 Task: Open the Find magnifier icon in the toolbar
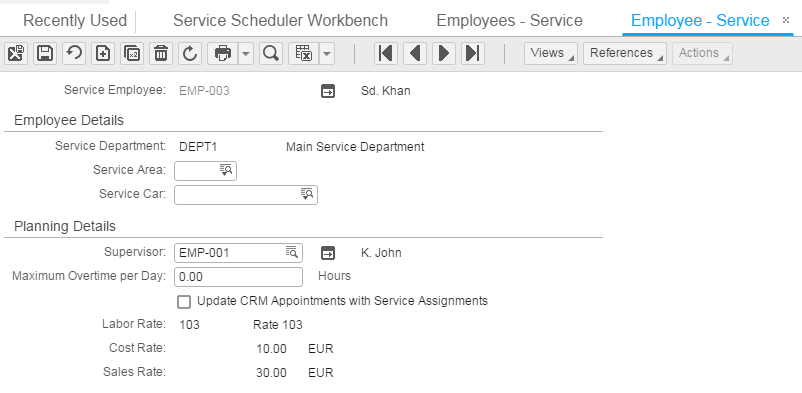point(271,53)
